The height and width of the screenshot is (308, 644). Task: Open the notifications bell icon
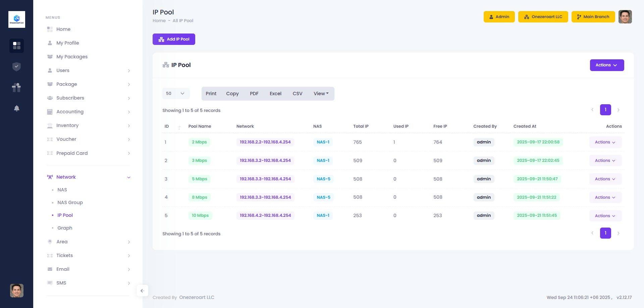pos(16,108)
